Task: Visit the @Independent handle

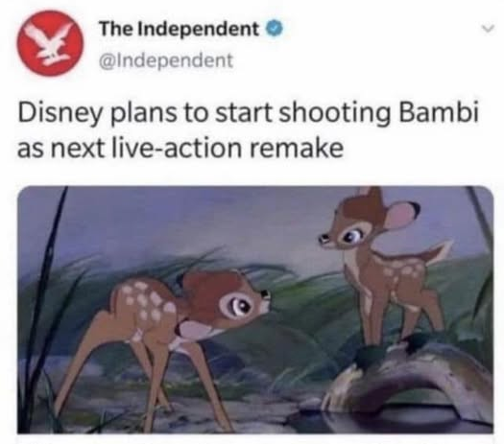Action: 166,60
